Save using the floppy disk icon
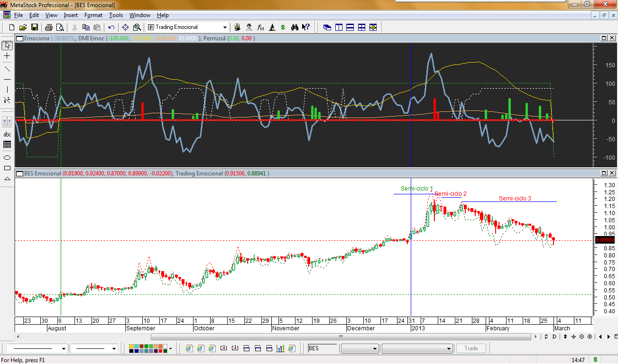618x364 pixels. [35, 27]
